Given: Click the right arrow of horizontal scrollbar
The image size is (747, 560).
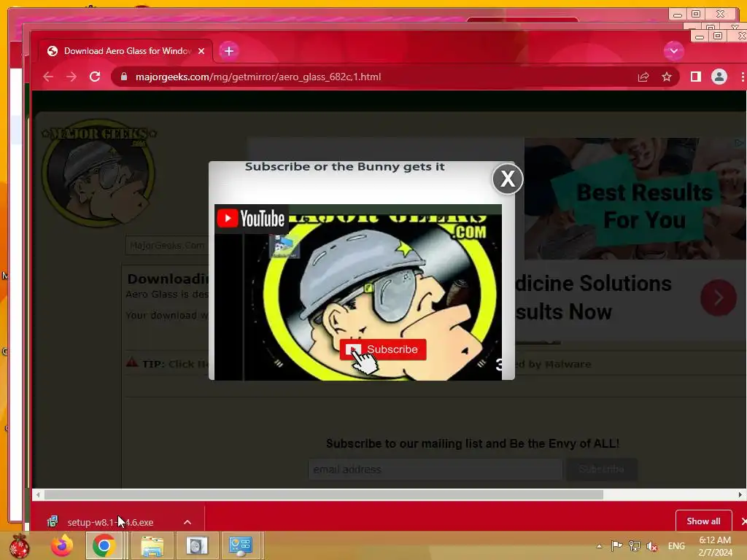Looking at the screenshot, I should coord(740,495).
